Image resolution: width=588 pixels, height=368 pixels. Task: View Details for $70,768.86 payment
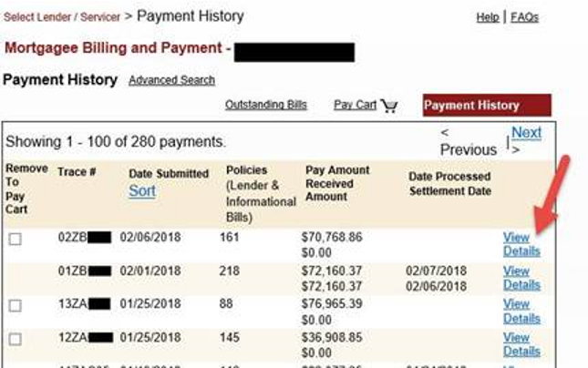(521, 244)
